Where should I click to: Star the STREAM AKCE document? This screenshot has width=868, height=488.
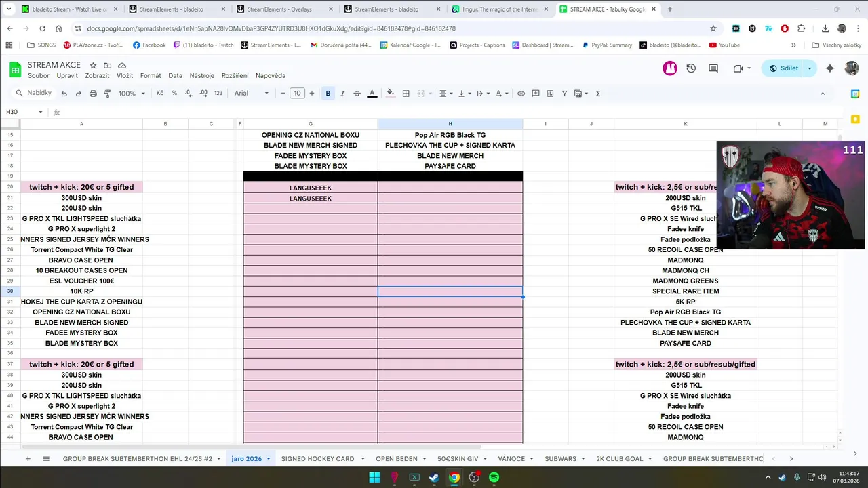point(92,65)
